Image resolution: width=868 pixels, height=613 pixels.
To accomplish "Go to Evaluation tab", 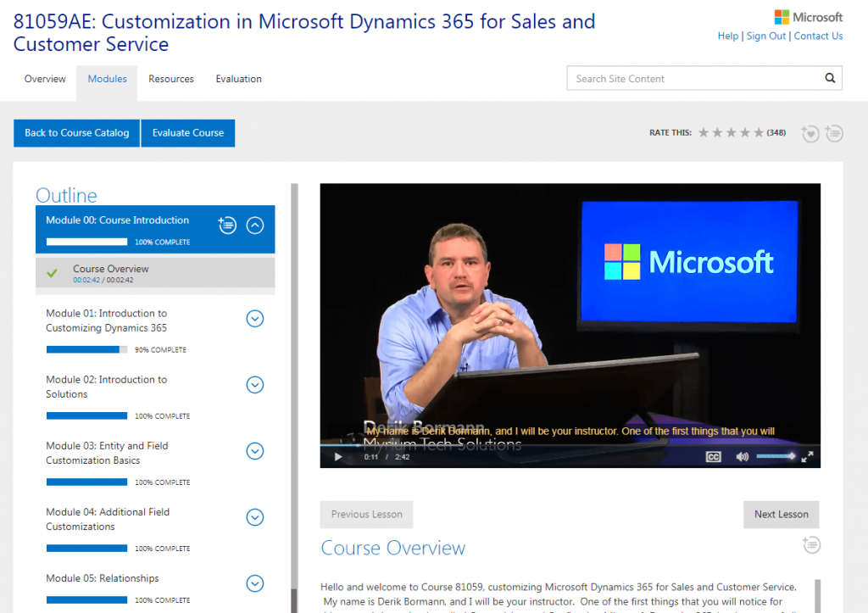I will point(238,79).
